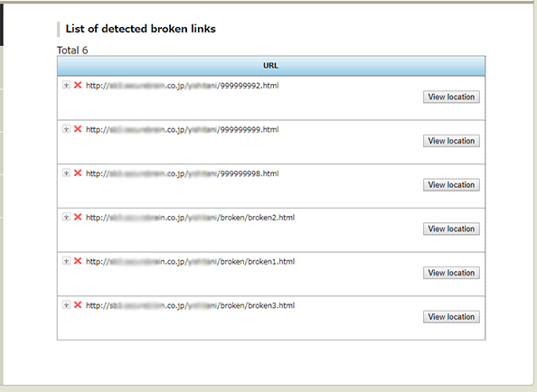Screen dimensions: 537x392
Task: Click the red X icon beside broken2.html
Action: (x=78, y=217)
